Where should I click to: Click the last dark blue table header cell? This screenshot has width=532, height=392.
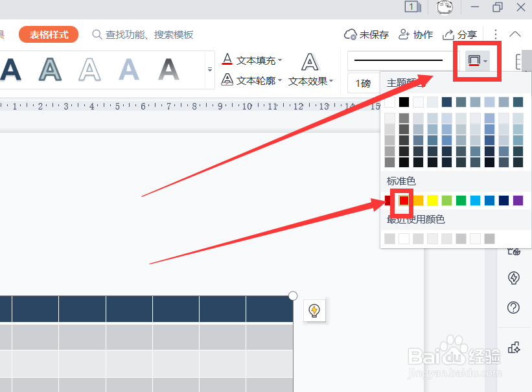tap(270, 309)
